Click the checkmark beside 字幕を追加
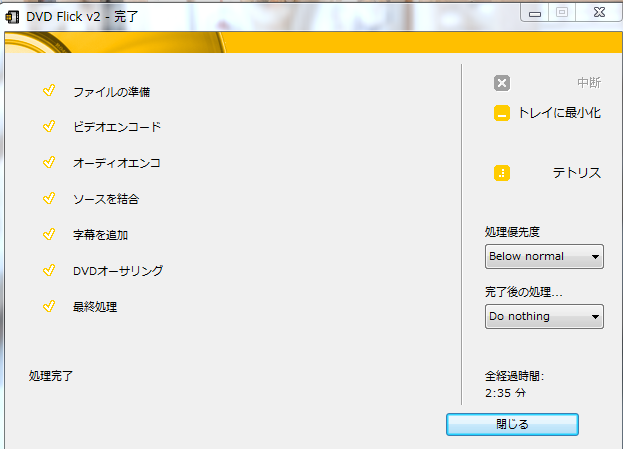Screen dimensions: 623x449 (x=49, y=234)
